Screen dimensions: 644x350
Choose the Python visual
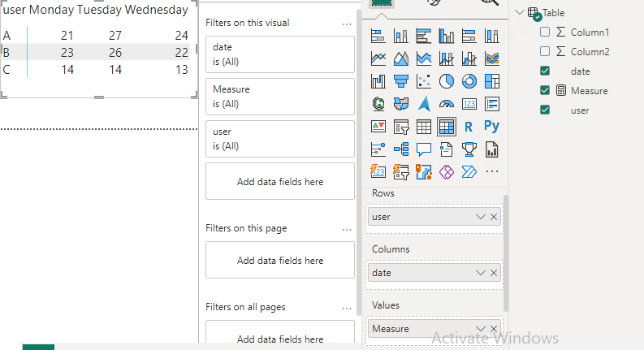click(x=491, y=126)
